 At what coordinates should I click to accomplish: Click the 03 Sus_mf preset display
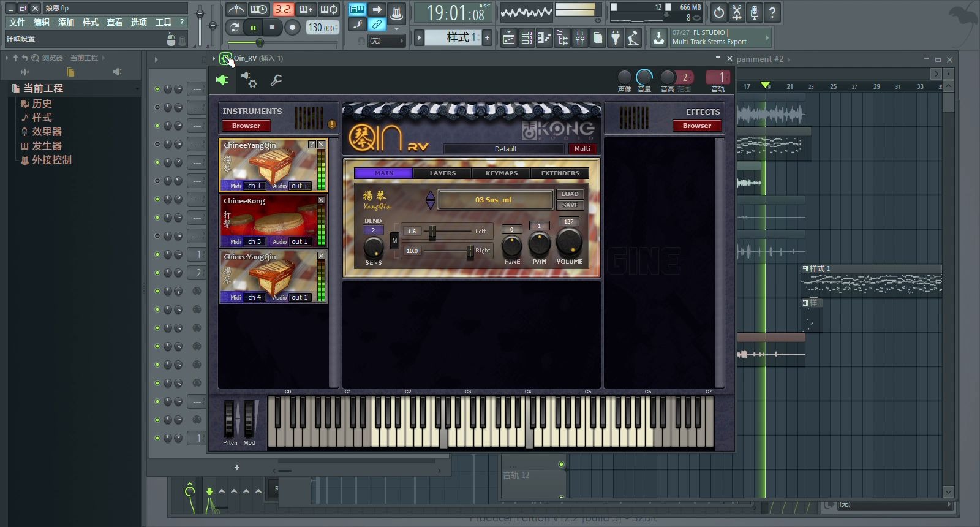tap(495, 200)
